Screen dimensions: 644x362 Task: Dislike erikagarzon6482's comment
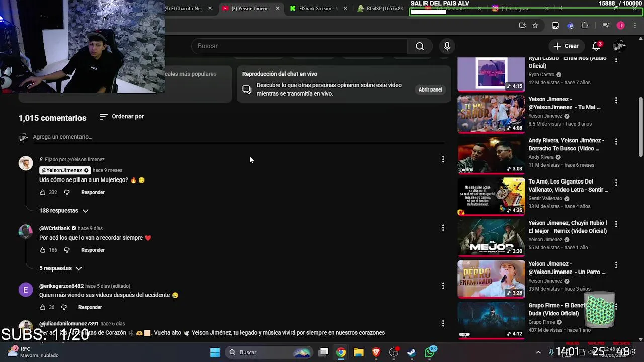coord(64,307)
